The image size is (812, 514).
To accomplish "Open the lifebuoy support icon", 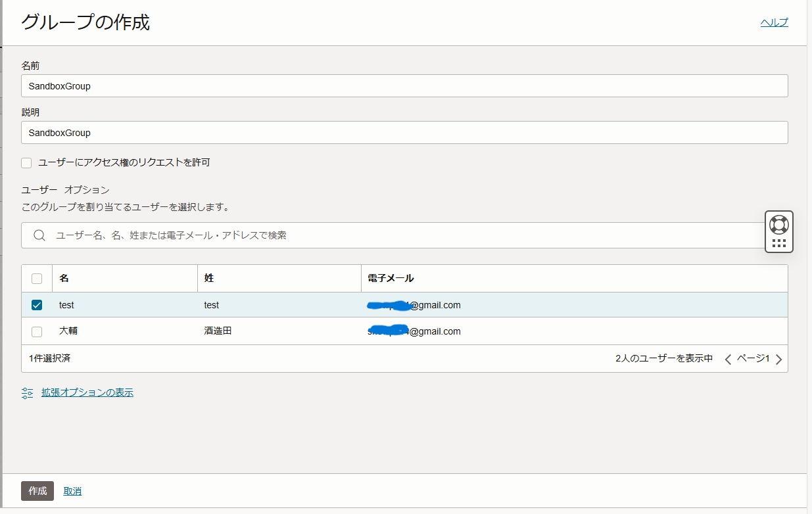I will pyautogui.click(x=779, y=224).
